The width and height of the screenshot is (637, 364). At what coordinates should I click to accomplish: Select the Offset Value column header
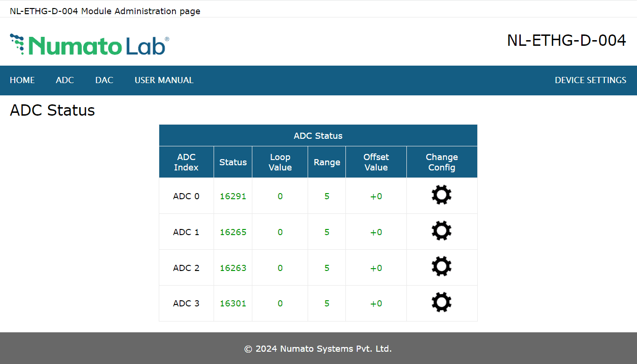pos(376,162)
